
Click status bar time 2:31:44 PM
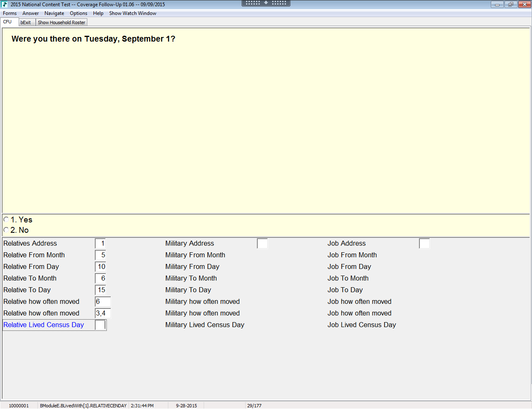142,406
